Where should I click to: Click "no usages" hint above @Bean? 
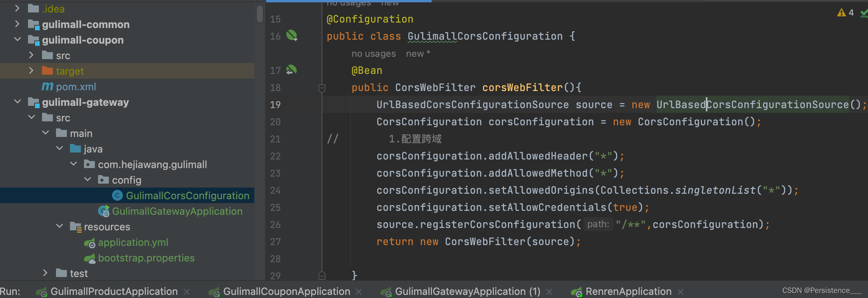(374, 54)
